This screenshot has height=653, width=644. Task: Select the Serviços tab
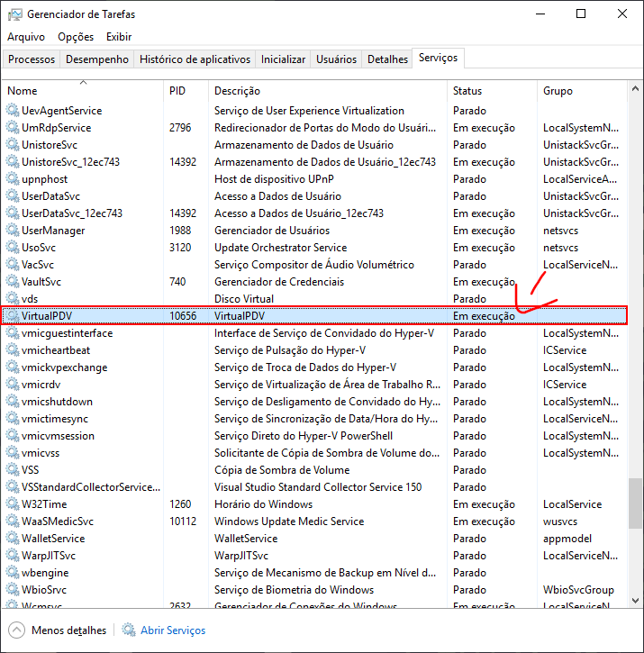tap(439, 58)
